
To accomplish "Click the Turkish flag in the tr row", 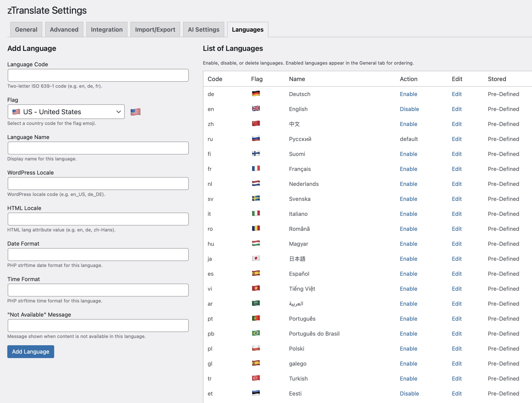I will click(256, 378).
